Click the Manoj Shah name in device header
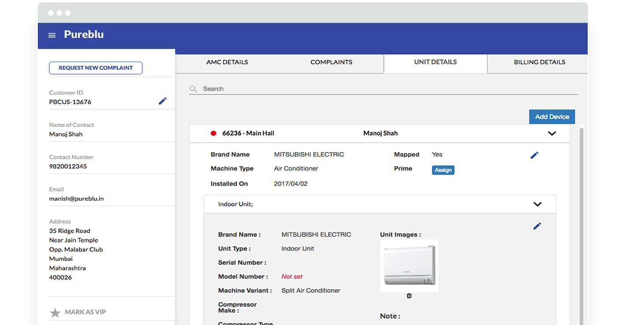The height and width of the screenshot is (325, 644). (380, 133)
